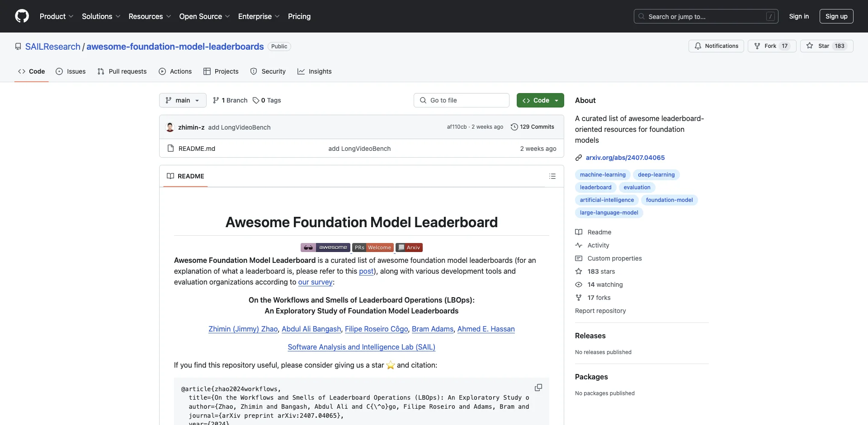Click the zhimin-z avatar image
The width and height of the screenshot is (868, 425).
pos(170,127)
